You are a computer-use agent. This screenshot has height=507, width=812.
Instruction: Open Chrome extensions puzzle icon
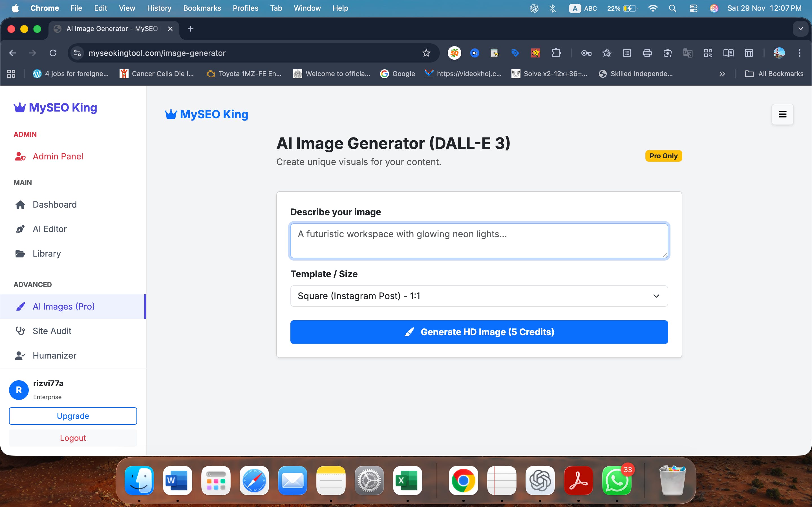tap(556, 53)
